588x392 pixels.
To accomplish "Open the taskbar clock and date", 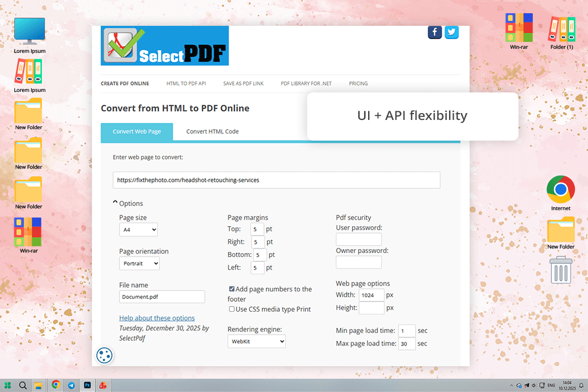I will (567, 386).
